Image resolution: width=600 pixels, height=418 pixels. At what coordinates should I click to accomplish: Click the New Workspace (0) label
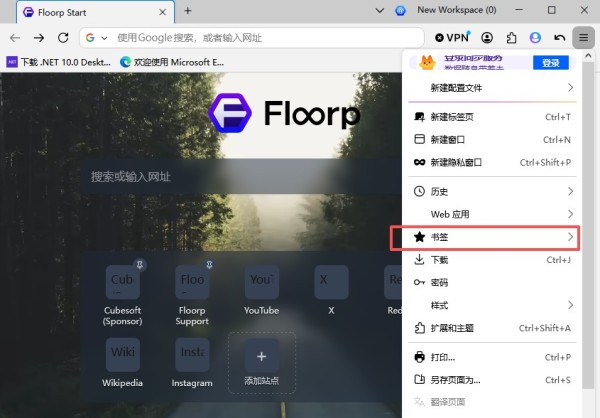point(457,10)
